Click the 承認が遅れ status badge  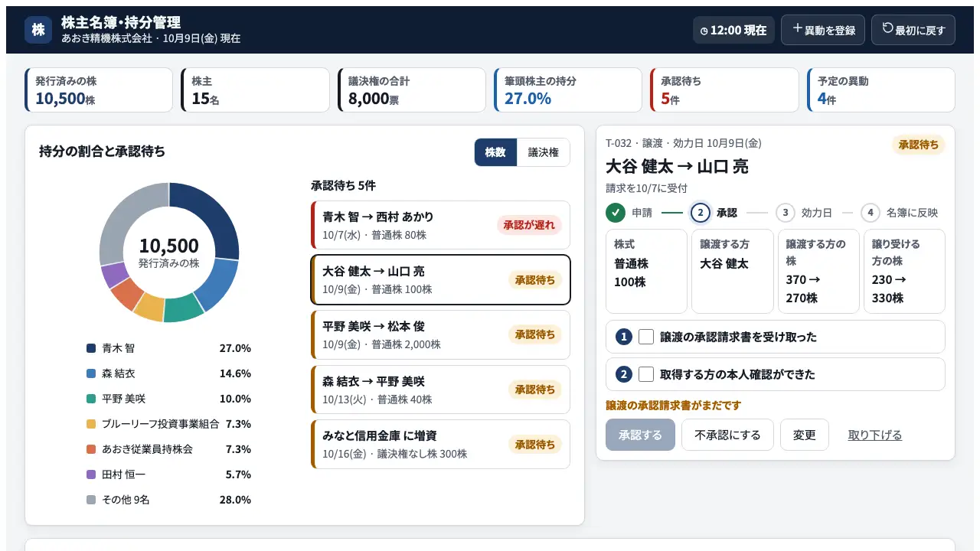pyautogui.click(x=529, y=225)
